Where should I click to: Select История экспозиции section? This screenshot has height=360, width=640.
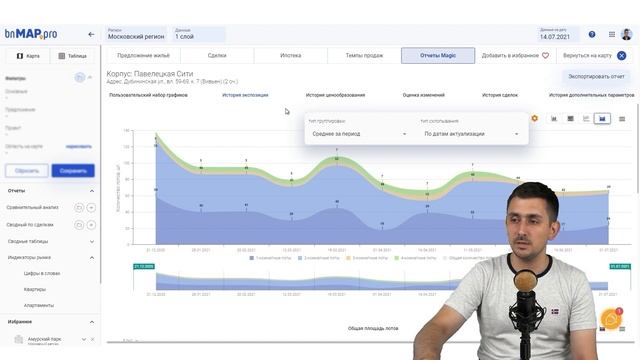pyautogui.click(x=245, y=95)
